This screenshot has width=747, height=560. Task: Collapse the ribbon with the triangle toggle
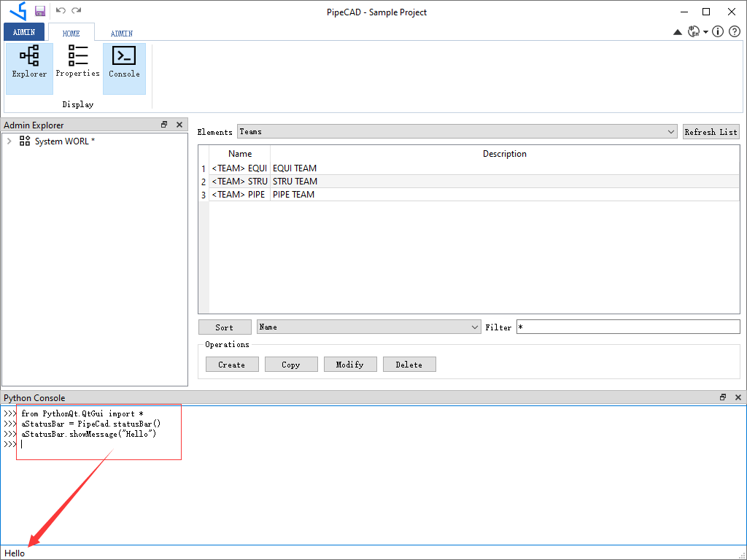pos(677,32)
